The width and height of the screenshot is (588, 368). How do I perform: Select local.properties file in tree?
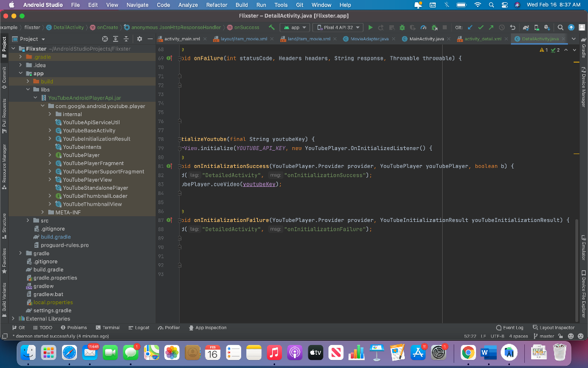53,302
